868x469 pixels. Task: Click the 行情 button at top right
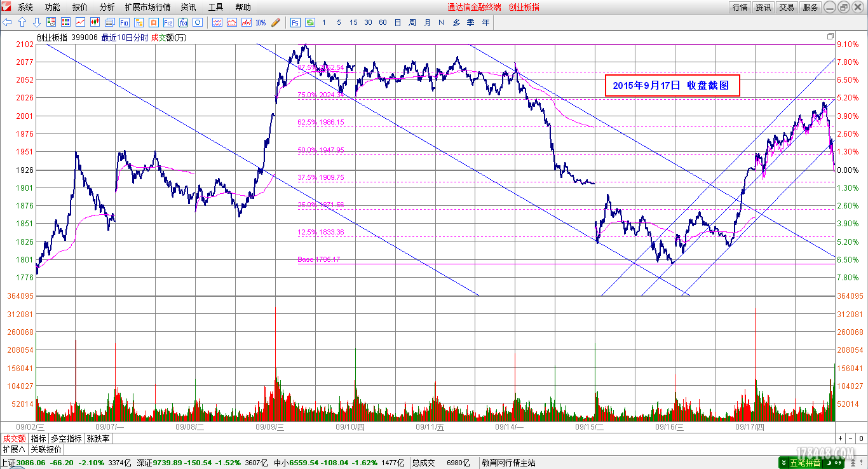[x=740, y=7]
